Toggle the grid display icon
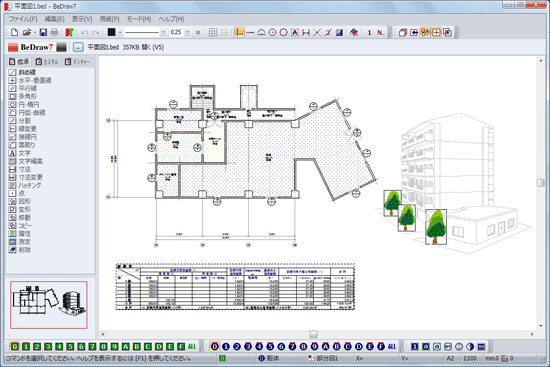Viewport: 550px width, 367px height. [213, 33]
